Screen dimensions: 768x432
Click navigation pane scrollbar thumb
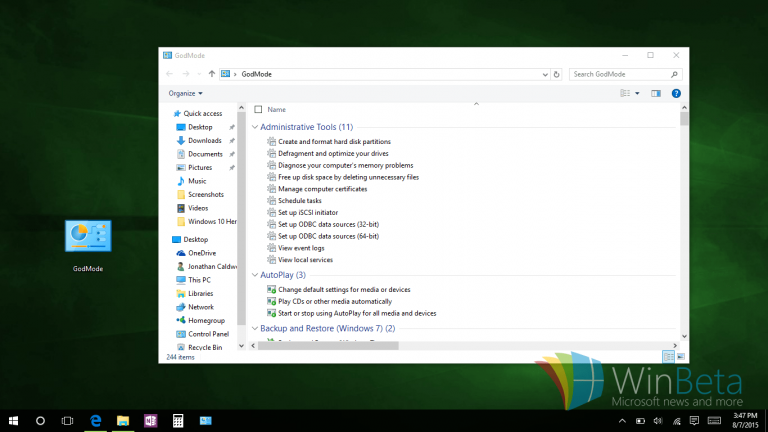(241, 218)
